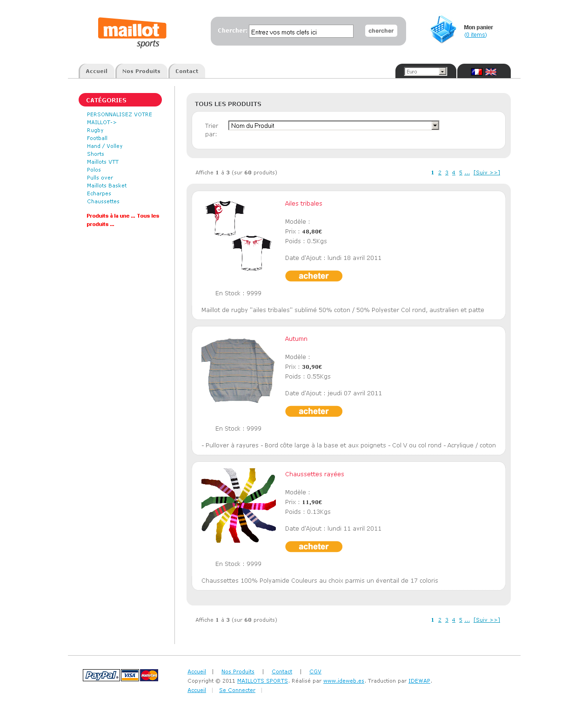Buy the Chaussettes rayées with acheter

point(314,547)
